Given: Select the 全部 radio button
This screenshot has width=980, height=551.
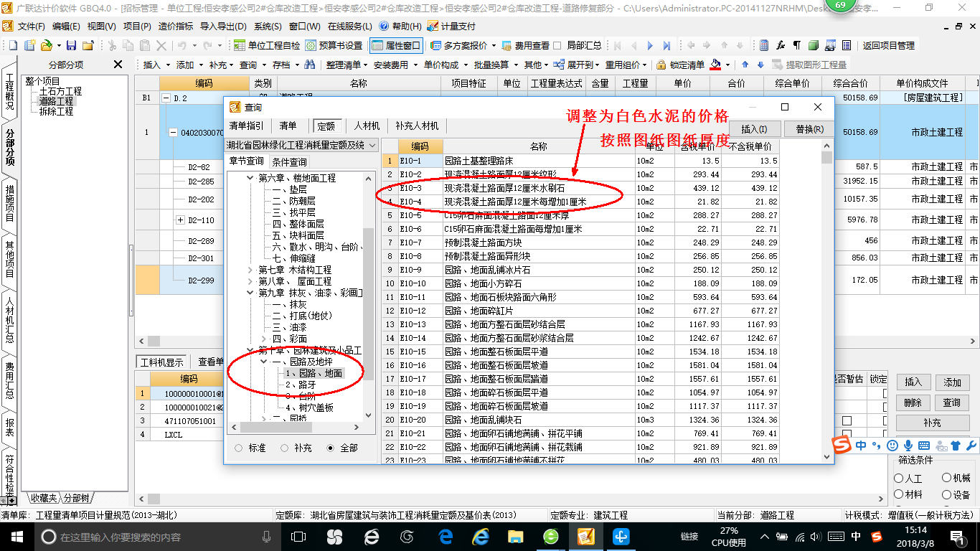Looking at the screenshot, I should tap(330, 448).
